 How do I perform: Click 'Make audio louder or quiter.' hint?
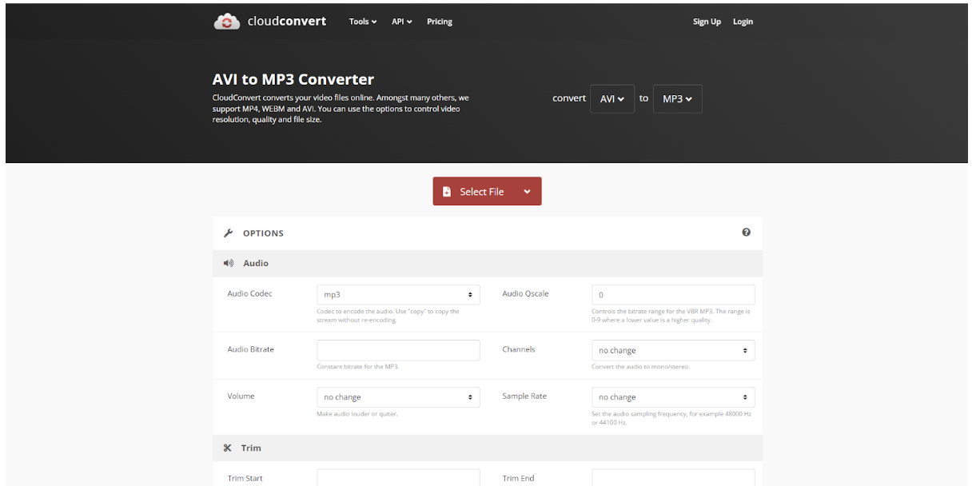point(357,414)
